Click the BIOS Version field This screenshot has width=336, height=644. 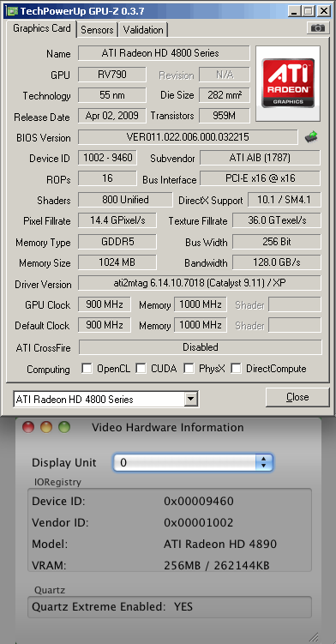click(188, 137)
